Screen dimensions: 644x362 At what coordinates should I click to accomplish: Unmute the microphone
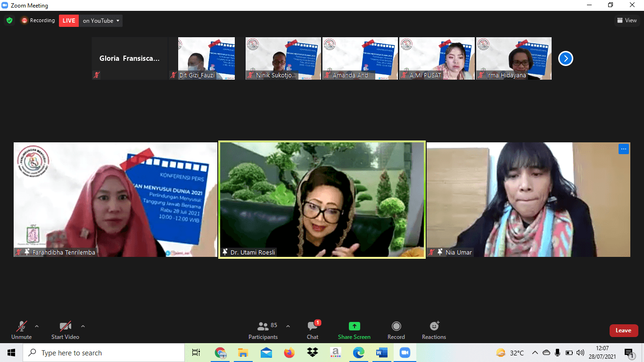click(x=21, y=330)
